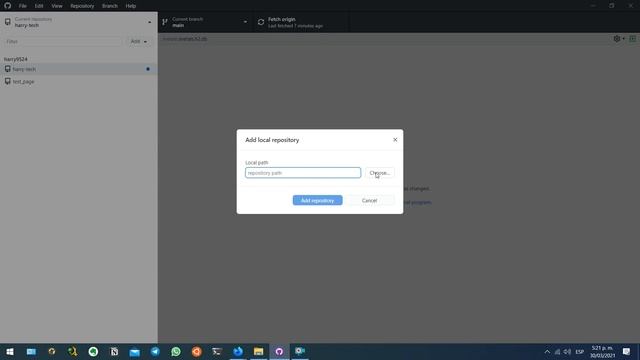The image size is (640, 360).
Task: Click the green expand diff icon
Action: [633, 39]
